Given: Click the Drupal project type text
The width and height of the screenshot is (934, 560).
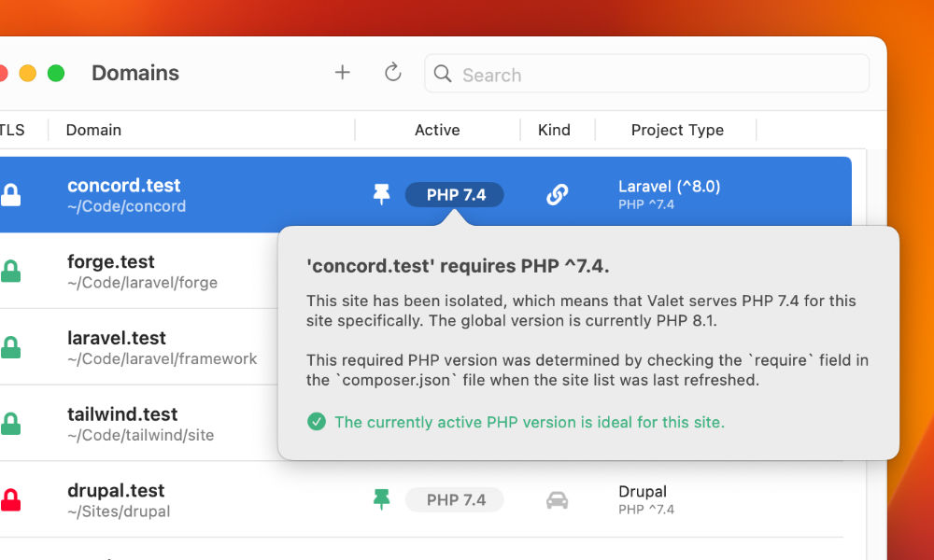Looking at the screenshot, I should [x=643, y=492].
